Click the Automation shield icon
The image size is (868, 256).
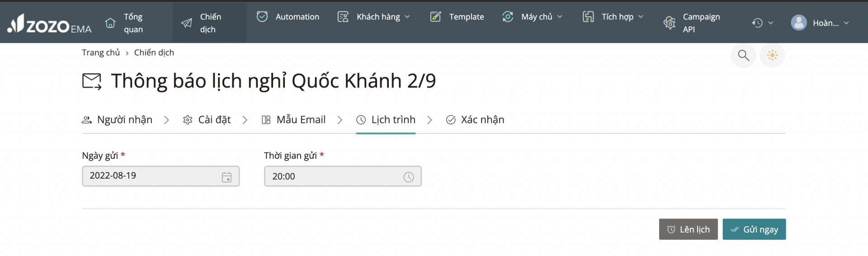click(262, 17)
